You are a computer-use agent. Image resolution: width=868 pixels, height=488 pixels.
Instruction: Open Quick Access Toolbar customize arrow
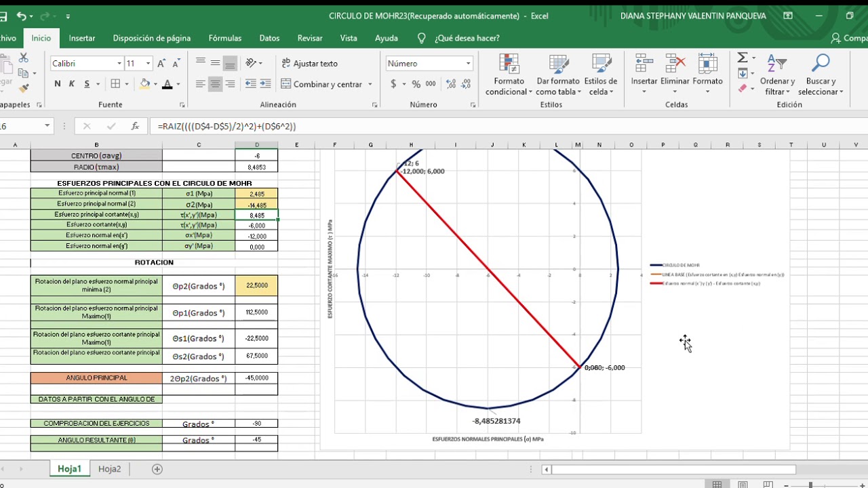point(68,16)
